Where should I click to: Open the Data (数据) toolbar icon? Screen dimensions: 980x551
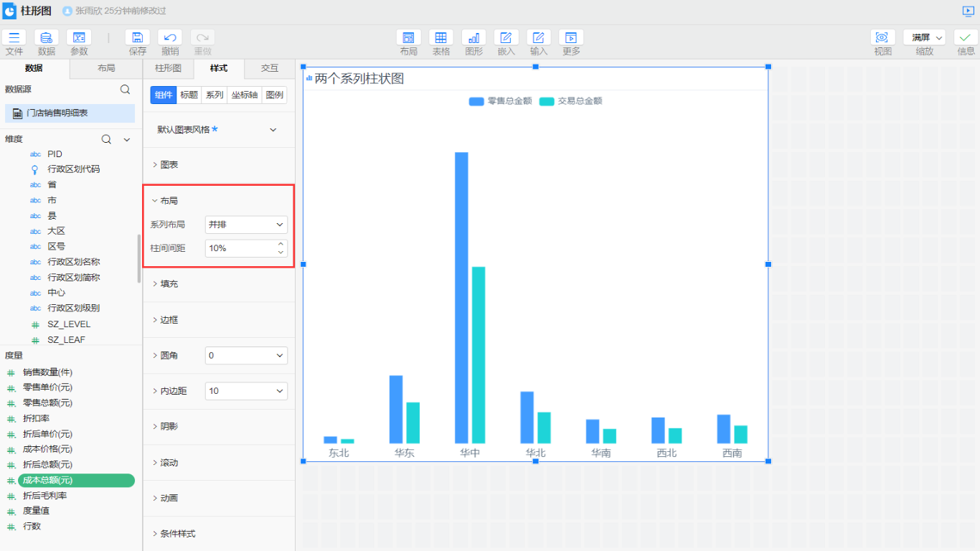[47, 38]
